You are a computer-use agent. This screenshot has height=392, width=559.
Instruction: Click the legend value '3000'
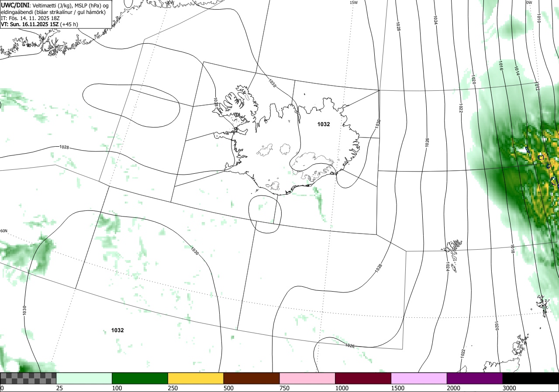pyautogui.click(x=509, y=388)
